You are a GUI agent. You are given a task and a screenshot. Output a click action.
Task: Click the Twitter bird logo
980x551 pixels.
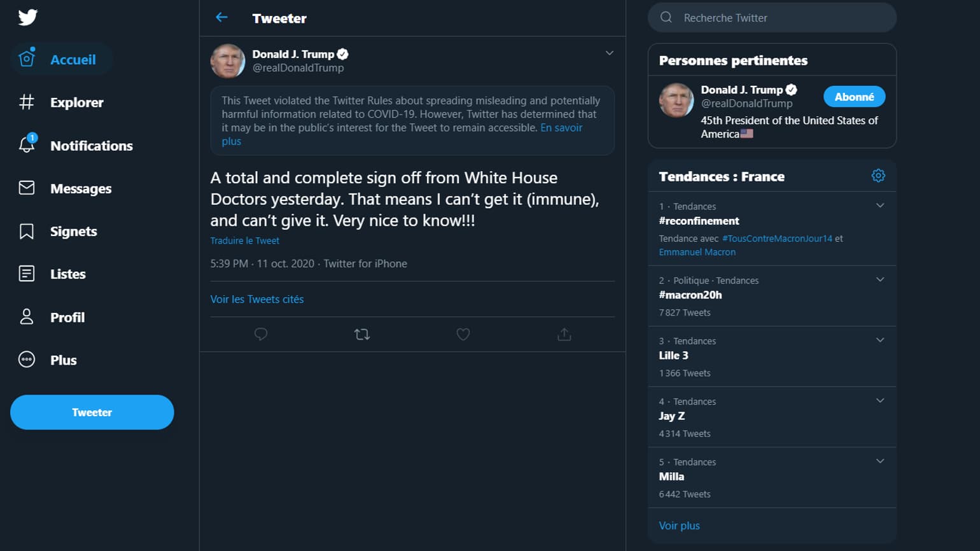click(28, 17)
